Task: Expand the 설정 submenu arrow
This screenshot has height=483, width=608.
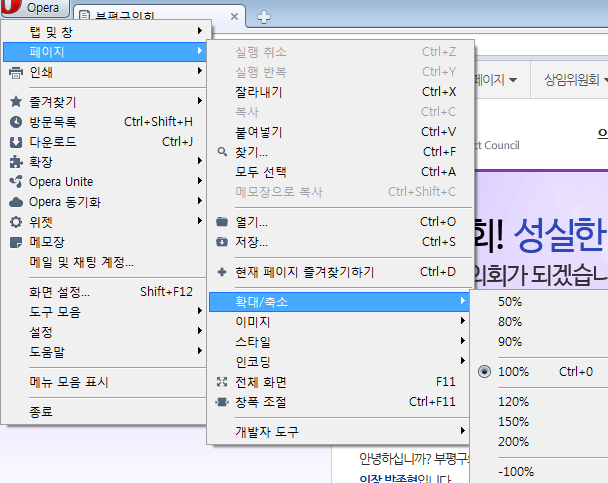Action: tap(200, 331)
